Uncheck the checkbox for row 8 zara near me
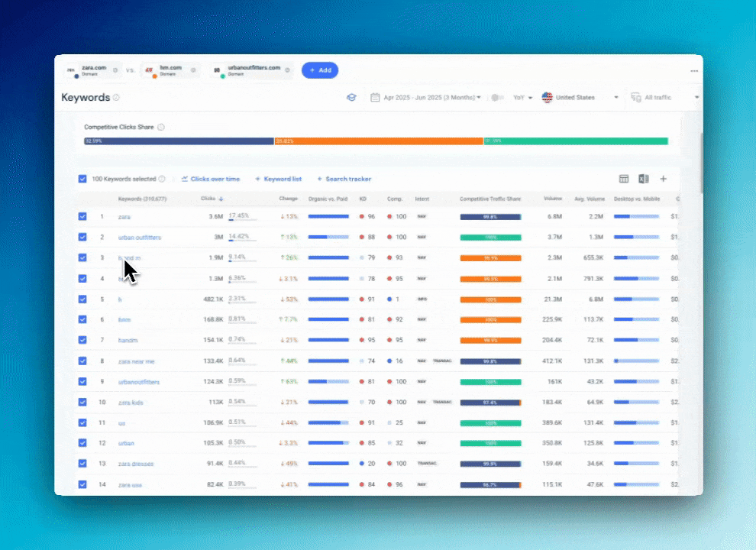The width and height of the screenshot is (756, 550). click(82, 361)
